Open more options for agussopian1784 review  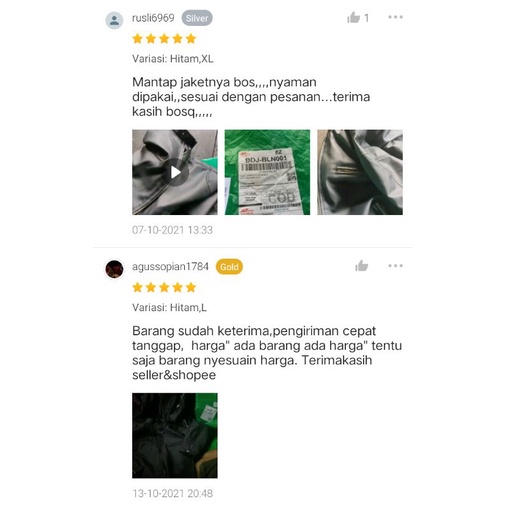[x=395, y=266]
